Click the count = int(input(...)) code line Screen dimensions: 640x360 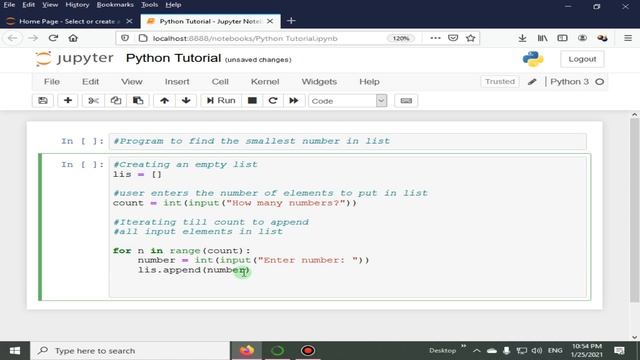(x=235, y=203)
